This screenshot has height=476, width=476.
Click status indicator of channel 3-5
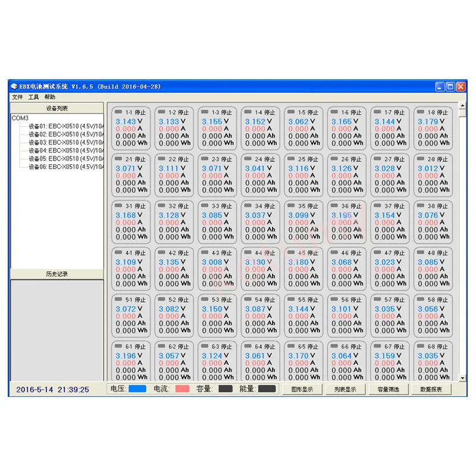coord(291,205)
